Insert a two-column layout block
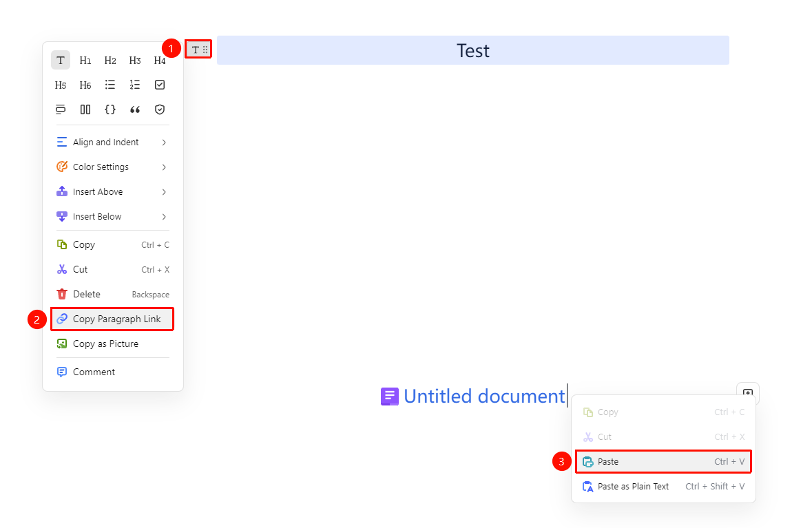Viewport: 812px width, 528px height. (85, 109)
